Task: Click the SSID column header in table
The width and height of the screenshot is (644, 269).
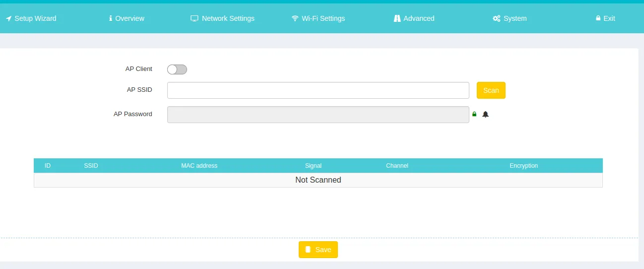Action: 91,166
